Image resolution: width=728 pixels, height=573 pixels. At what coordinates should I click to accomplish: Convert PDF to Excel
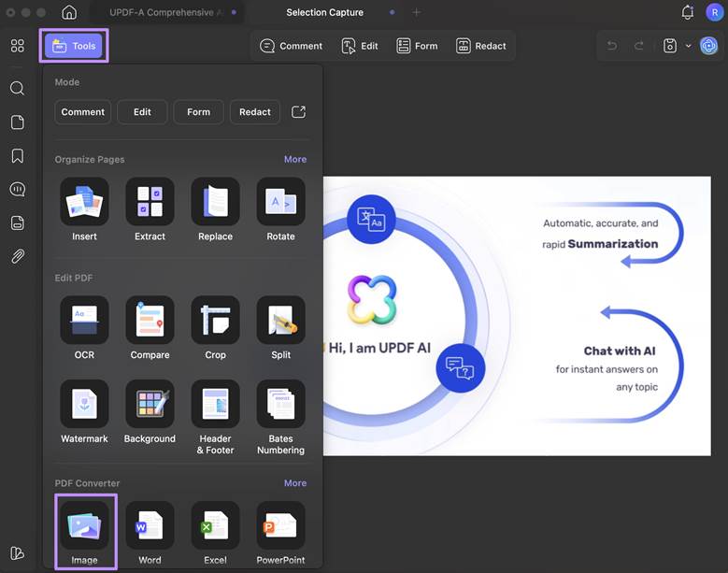[x=215, y=533]
